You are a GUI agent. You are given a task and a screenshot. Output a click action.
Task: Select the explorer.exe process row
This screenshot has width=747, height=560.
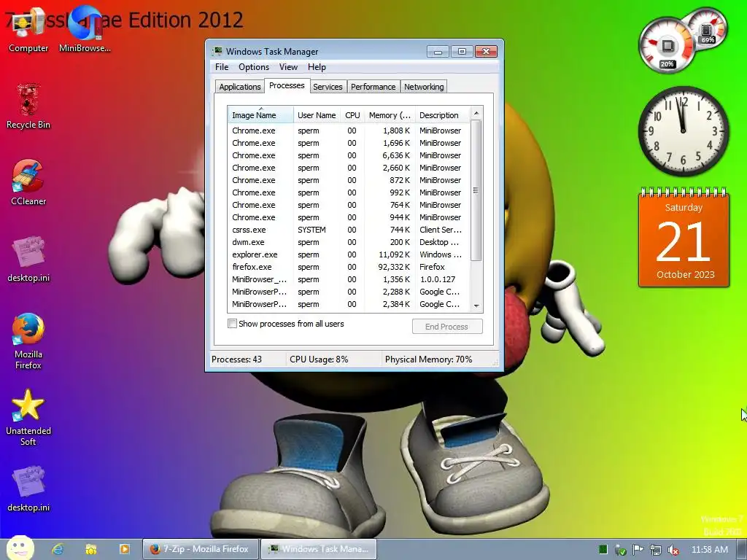tap(349, 254)
